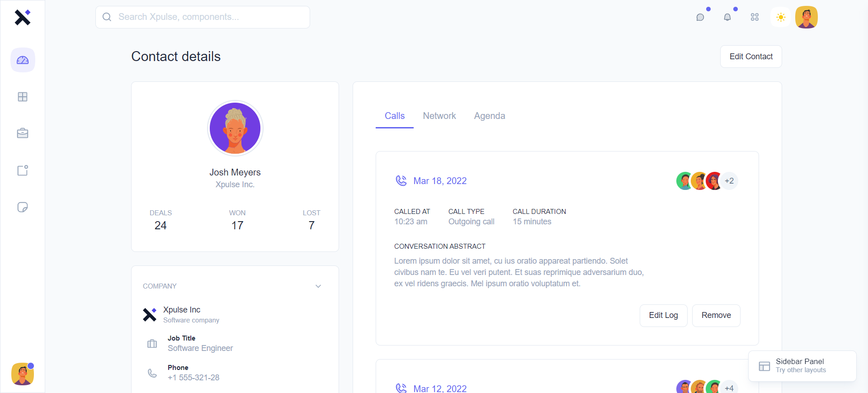Open the Sidebar Panel layout switcher
The height and width of the screenshot is (393, 868).
pos(802,366)
